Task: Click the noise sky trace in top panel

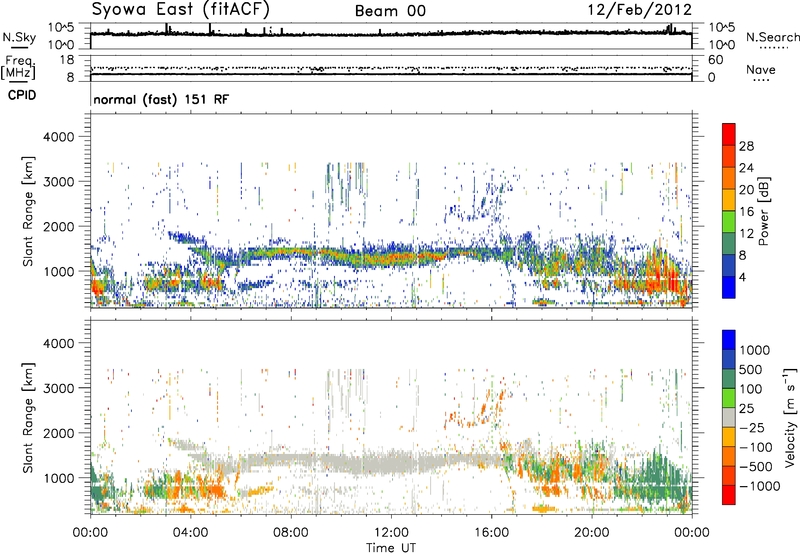Action: click(x=391, y=34)
